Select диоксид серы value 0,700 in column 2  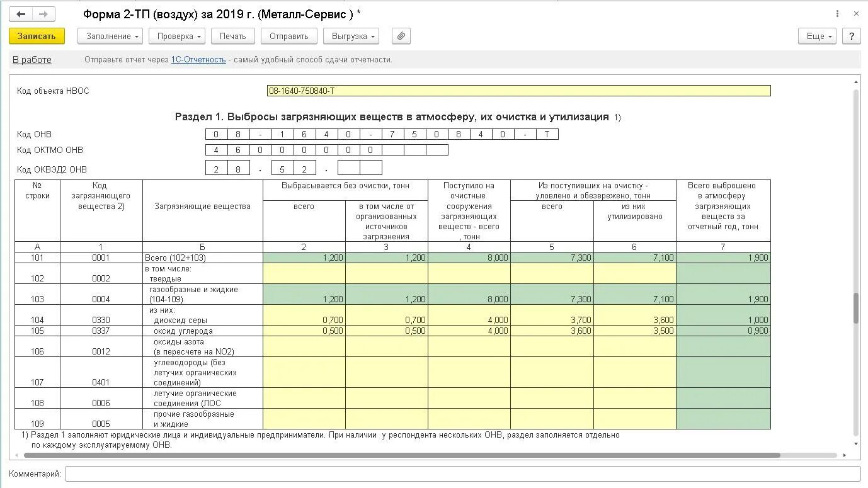[x=304, y=315]
